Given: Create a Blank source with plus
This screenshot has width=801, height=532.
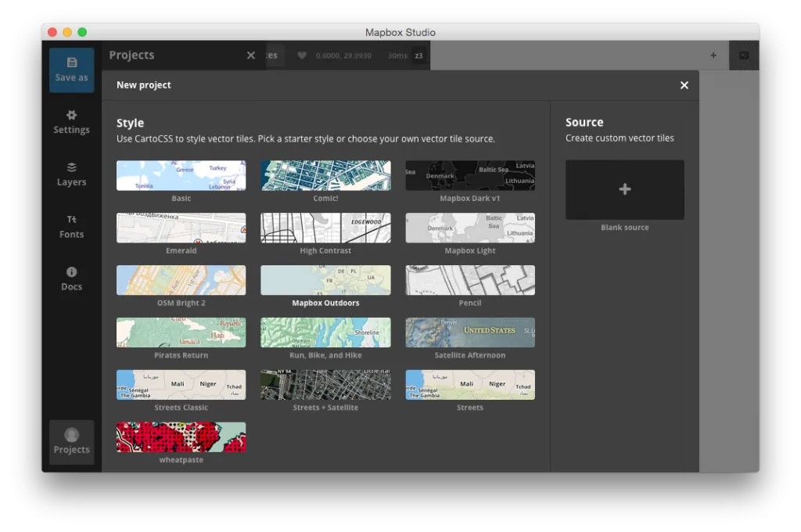Looking at the screenshot, I should 625,189.
